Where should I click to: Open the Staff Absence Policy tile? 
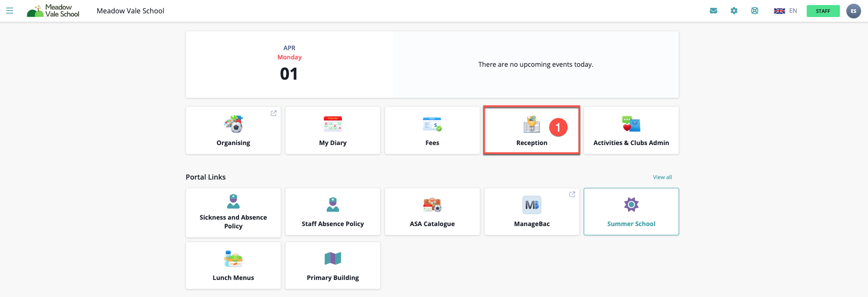[x=333, y=212]
